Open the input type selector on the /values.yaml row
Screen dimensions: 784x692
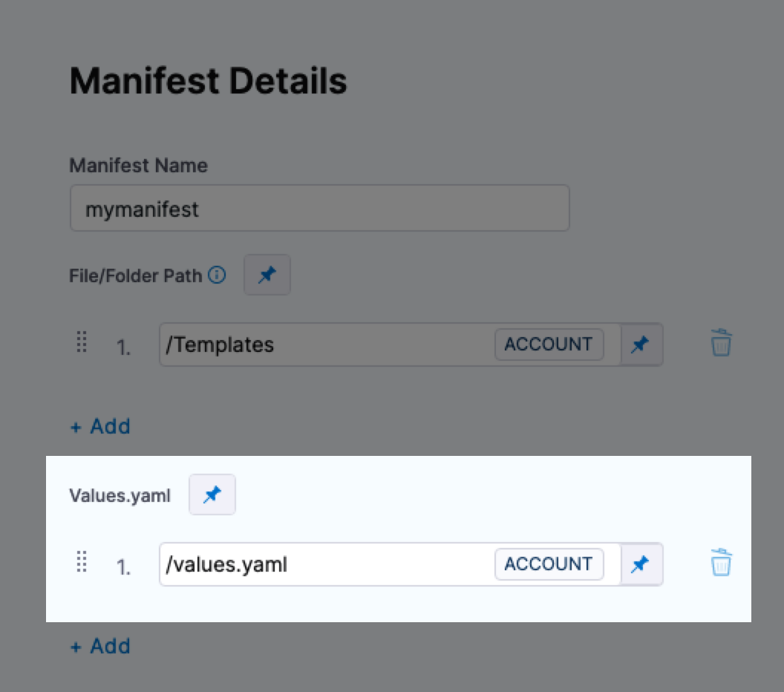click(641, 564)
